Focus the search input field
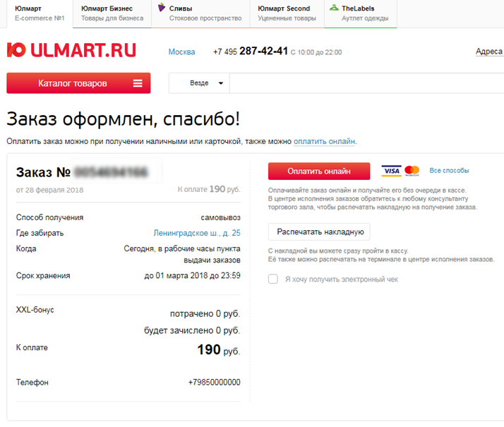 pyautogui.click(x=367, y=83)
